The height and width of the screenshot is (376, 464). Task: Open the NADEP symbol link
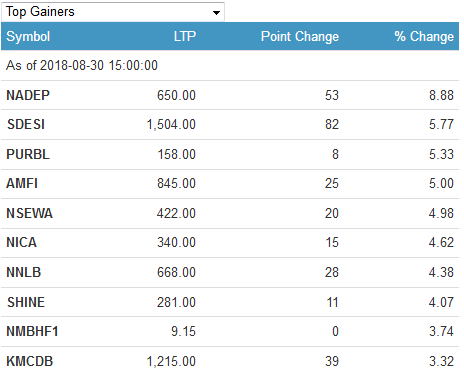click(x=28, y=95)
